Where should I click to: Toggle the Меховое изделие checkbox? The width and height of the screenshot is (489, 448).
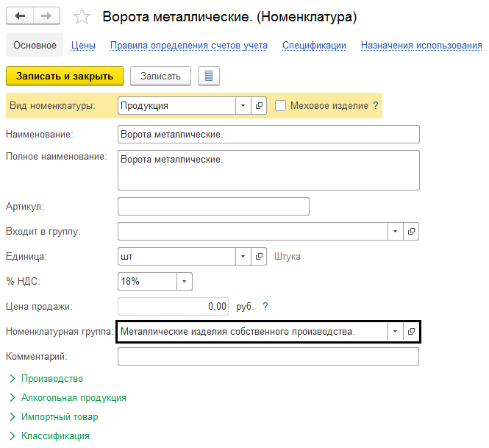pyautogui.click(x=280, y=106)
